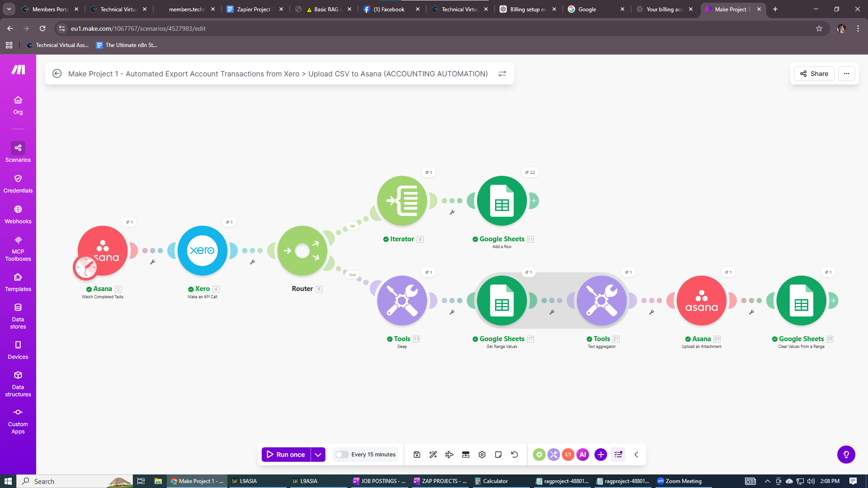The width and height of the screenshot is (868, 488).
Task: Click Run once to execute the scenario
Action: click(x=286, y=455)
